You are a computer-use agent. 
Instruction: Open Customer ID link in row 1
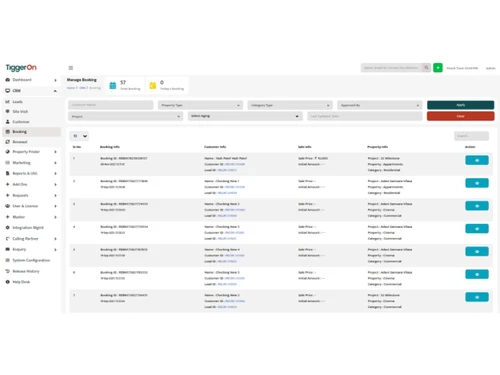[235, 164]
